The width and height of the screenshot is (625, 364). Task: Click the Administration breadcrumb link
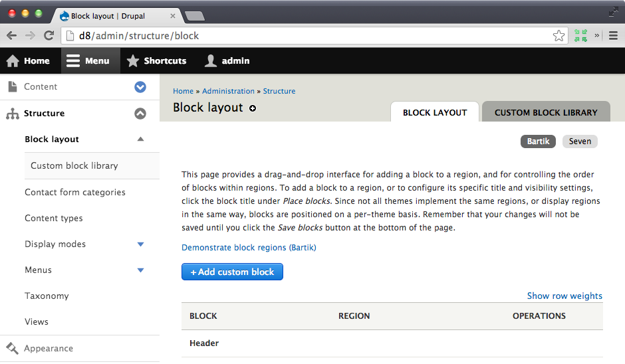click(228, 91)
